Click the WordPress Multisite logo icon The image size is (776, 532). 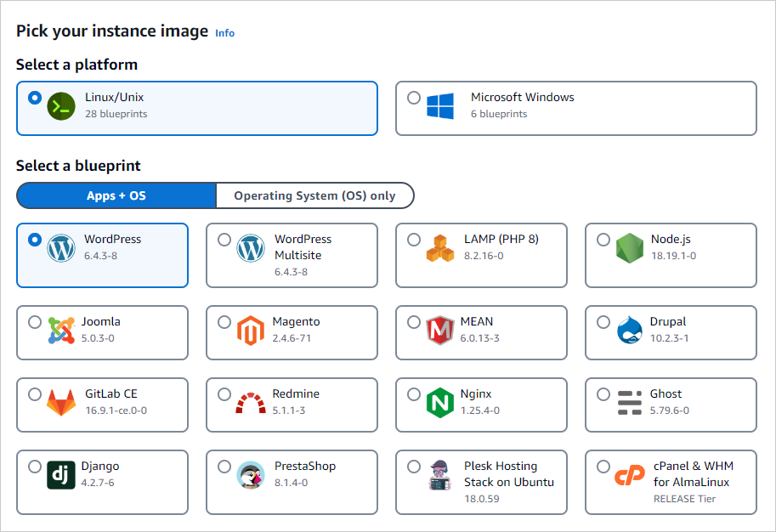[251, 248]
